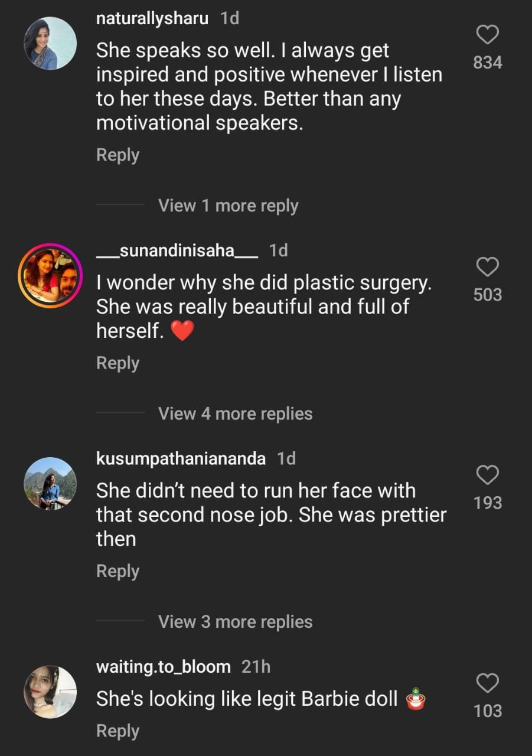Open the __sunandinisaha__ username link
This screenshot has height=756, width=532.
(x=177, y=250)
